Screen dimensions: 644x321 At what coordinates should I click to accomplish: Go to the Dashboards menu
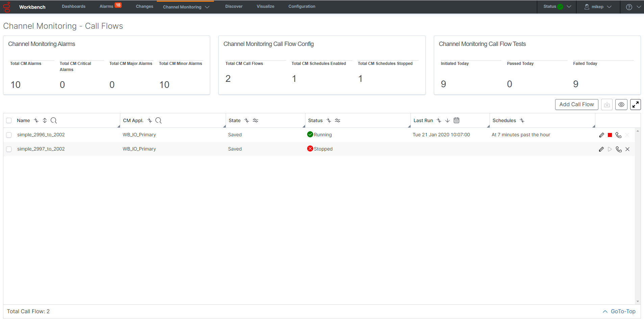[74, 6]
